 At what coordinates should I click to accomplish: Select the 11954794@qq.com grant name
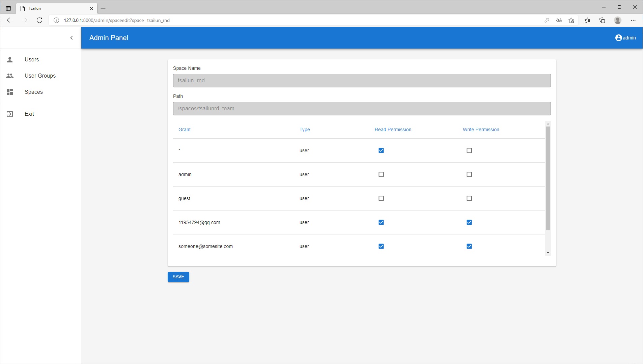pos(199,222)
